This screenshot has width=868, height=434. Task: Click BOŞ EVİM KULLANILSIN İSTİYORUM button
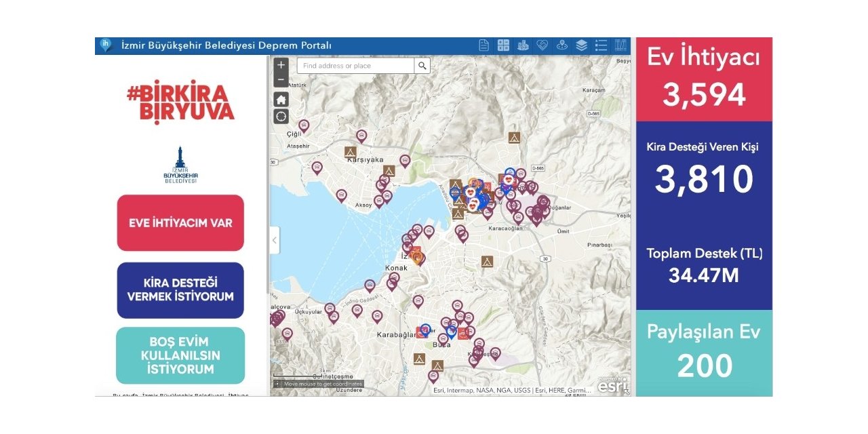pyautogui.click(x=180, y=355)
